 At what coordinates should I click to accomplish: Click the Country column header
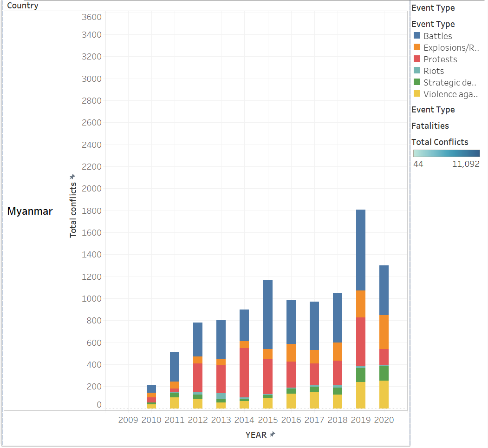(23, 6)
